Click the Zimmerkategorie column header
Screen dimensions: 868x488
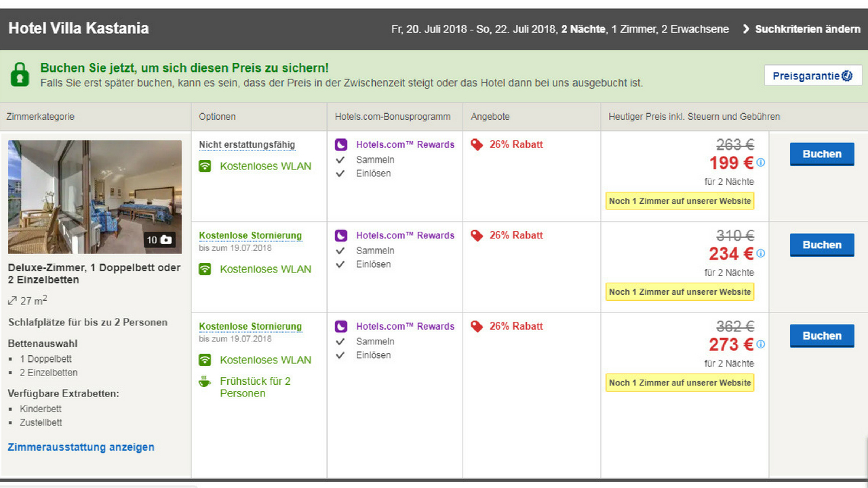click(40, 117)
